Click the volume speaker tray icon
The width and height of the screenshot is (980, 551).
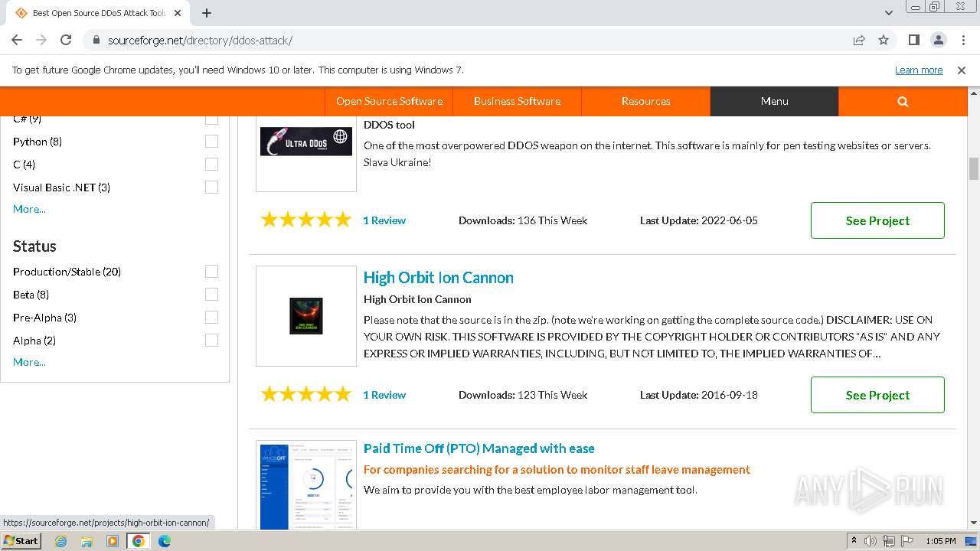coord(871,541)
